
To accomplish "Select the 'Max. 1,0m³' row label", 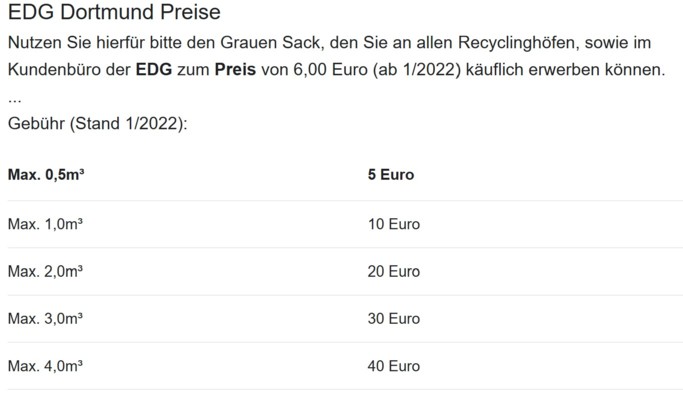I will (x=45, y=224).
